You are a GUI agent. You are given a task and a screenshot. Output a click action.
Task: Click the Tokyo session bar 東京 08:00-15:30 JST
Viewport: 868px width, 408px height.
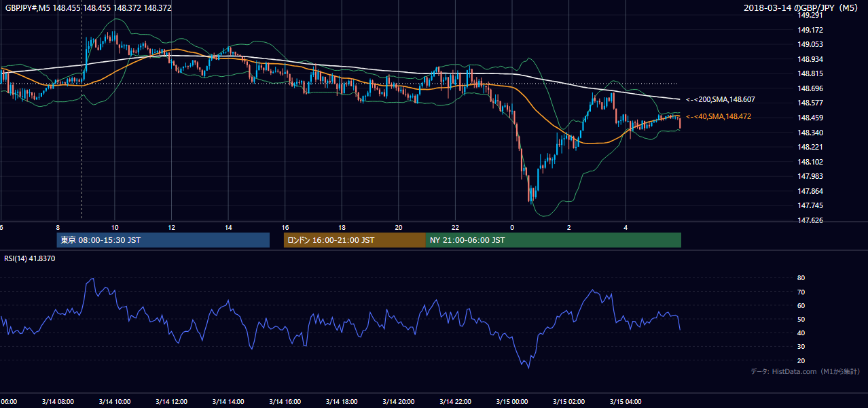point(163,240)
